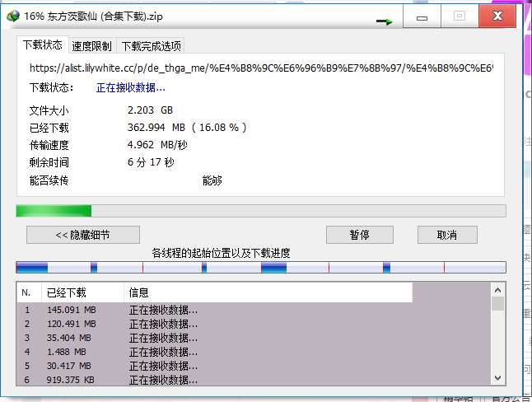Click the thread list scrollbar thumb
This screenshot has height=402, width=532.
497,303
